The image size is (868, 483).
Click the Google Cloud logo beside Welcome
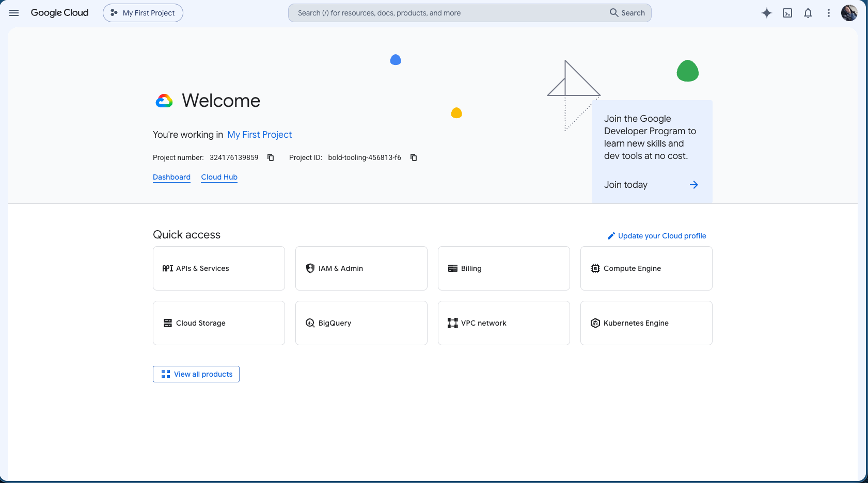[164, 101]
